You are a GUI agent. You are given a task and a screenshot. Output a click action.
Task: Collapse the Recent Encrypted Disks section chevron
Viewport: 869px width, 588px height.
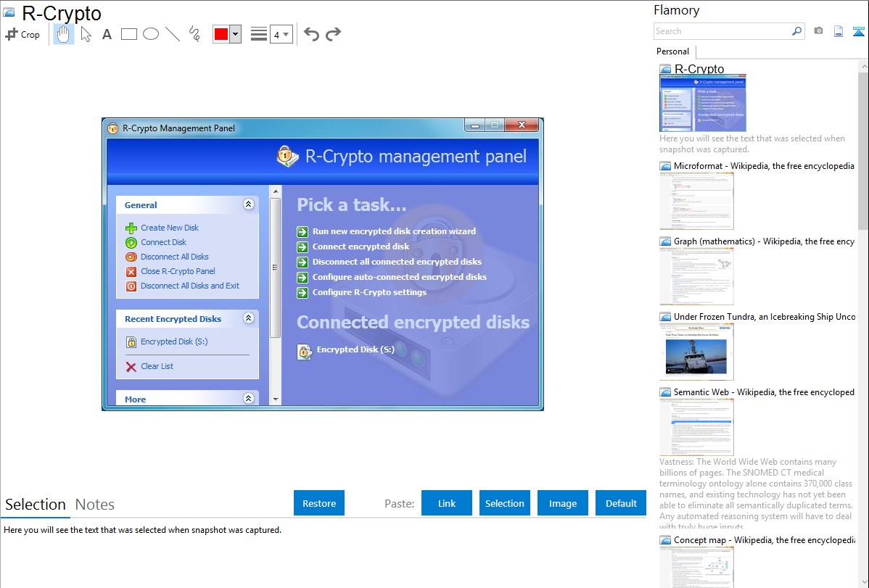click(x=248, y=318)
